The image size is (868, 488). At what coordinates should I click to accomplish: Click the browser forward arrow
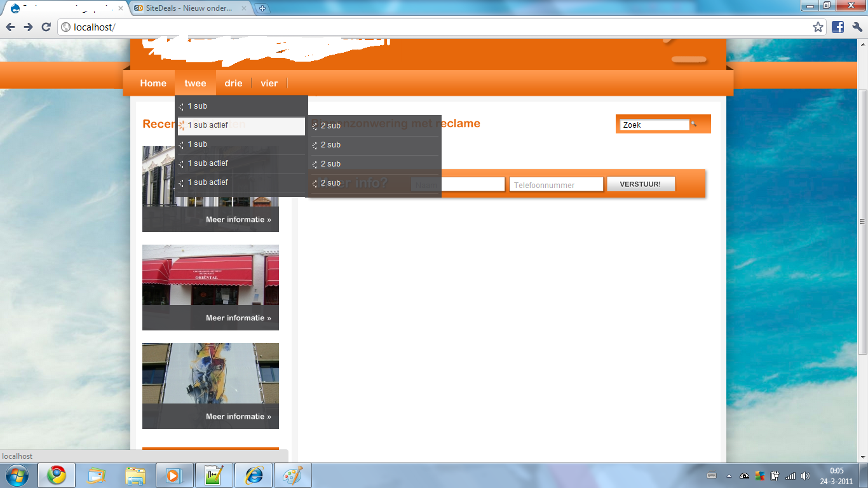coord(28,27)
